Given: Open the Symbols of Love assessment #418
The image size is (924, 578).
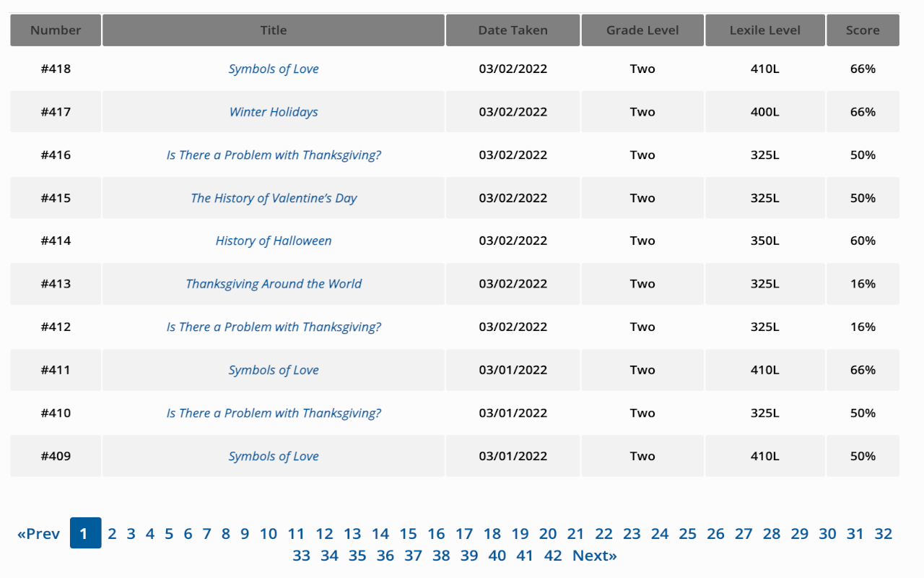Looking at the screenshot, I should click(x=274, y=69).
